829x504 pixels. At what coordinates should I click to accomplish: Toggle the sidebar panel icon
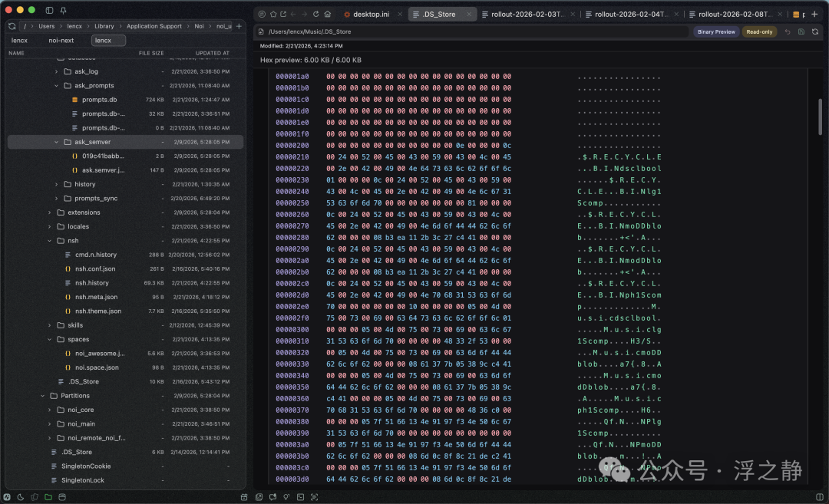click(x=49, y=10)
